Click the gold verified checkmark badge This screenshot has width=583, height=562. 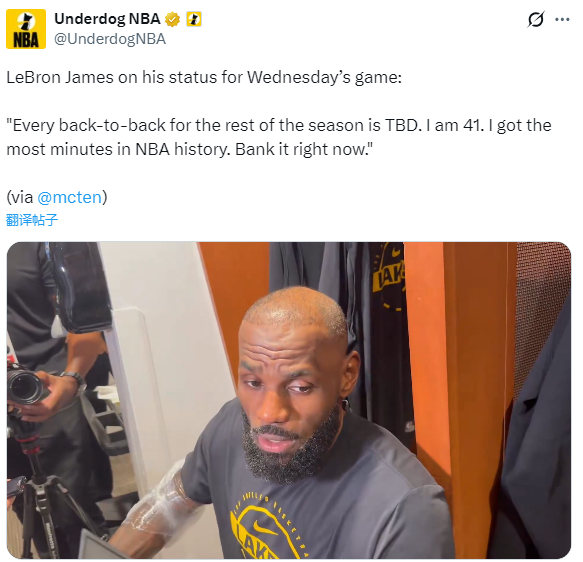pos(172,19)
